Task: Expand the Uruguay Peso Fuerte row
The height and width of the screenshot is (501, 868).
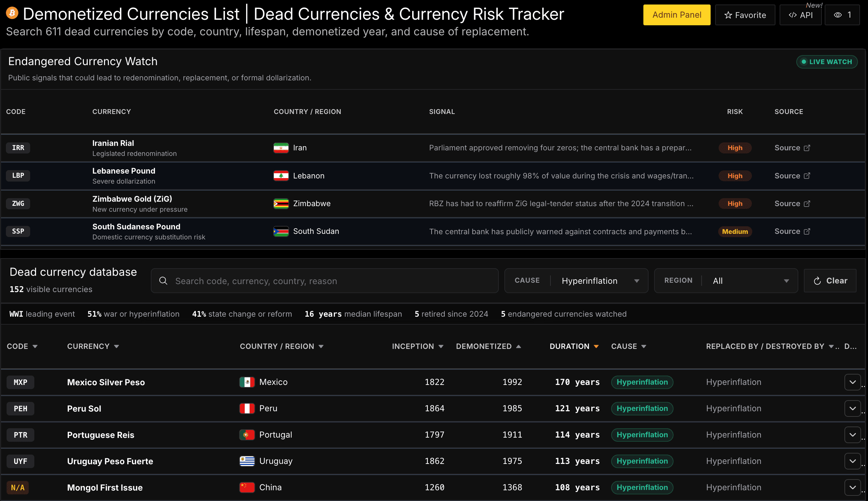Action: (x=853, y=461)
